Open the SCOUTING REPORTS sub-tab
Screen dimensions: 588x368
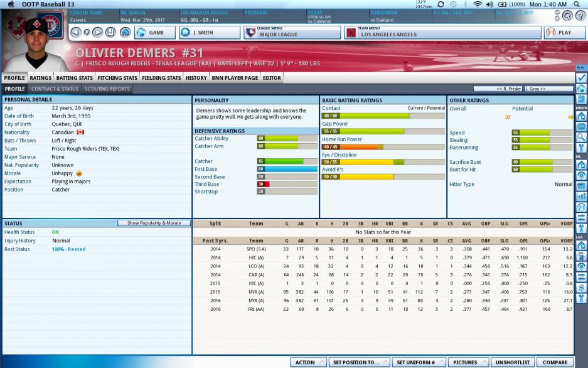pyautogui.click(x=107, y=89)
